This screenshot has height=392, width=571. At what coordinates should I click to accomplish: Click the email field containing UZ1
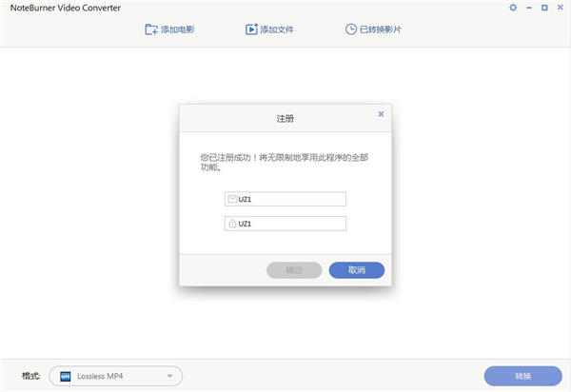285,199
